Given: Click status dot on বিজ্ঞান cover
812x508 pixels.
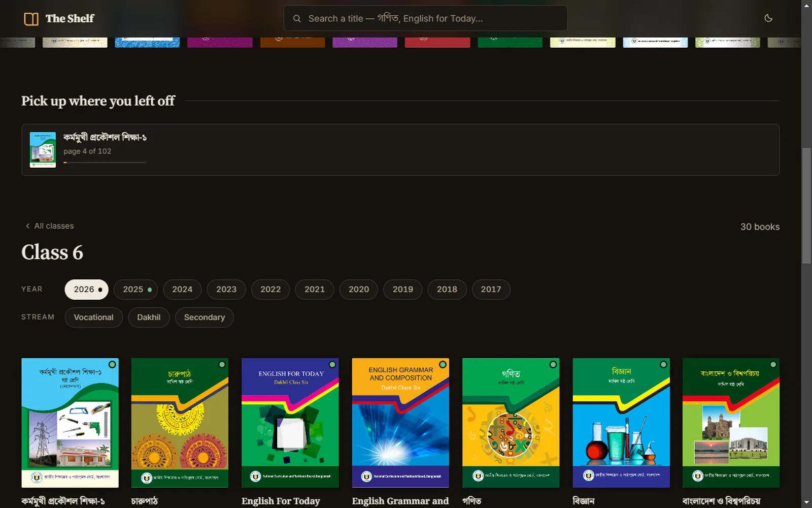Looking at the screenshot, I should (x=663, y=365).
